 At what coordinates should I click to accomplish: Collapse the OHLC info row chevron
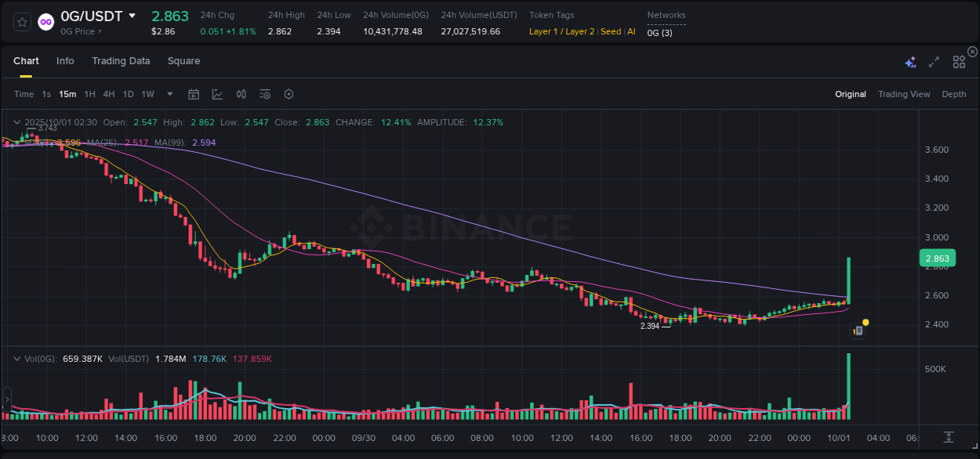pos(16,122)
